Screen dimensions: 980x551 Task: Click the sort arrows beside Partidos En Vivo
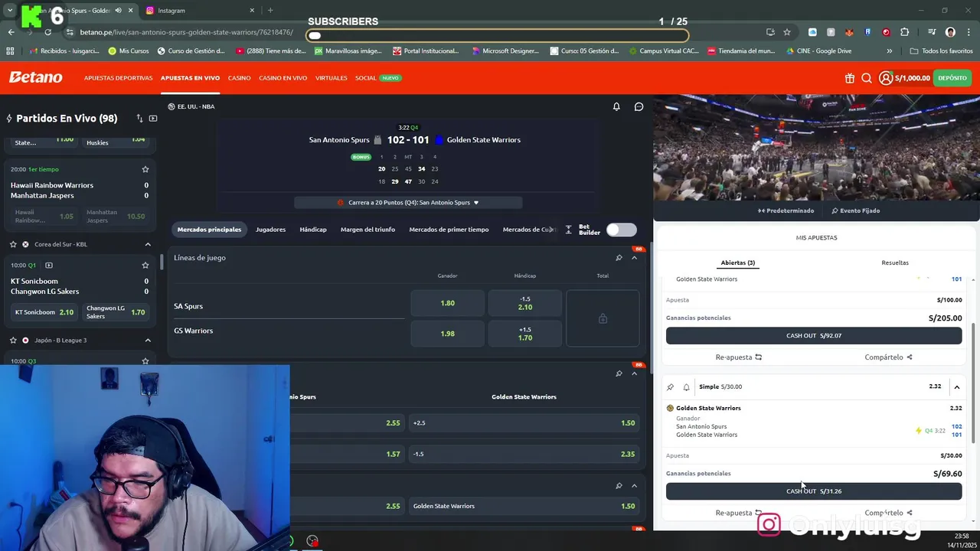(139, 119)
